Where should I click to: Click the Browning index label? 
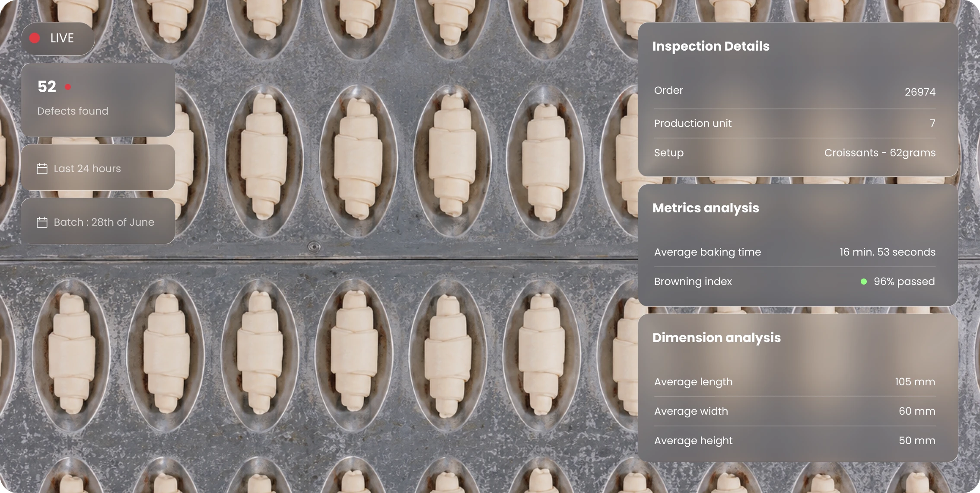[x=693, y=282]
